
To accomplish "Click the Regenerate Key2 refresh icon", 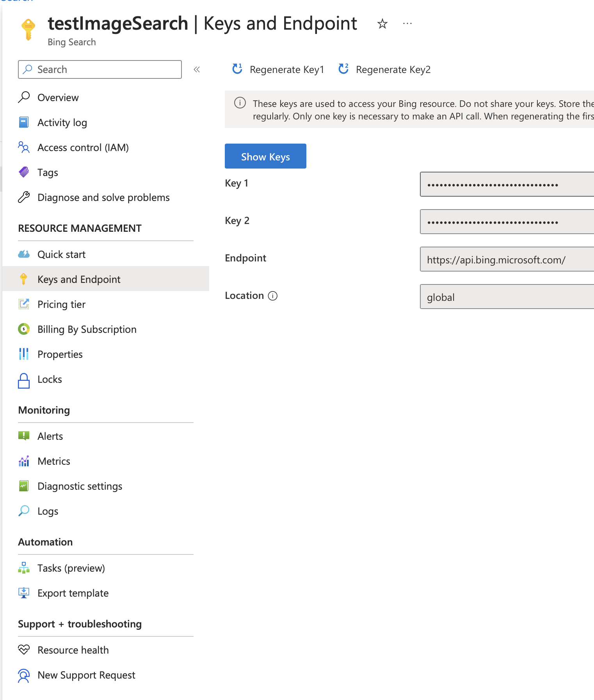I will click(343, 69).
